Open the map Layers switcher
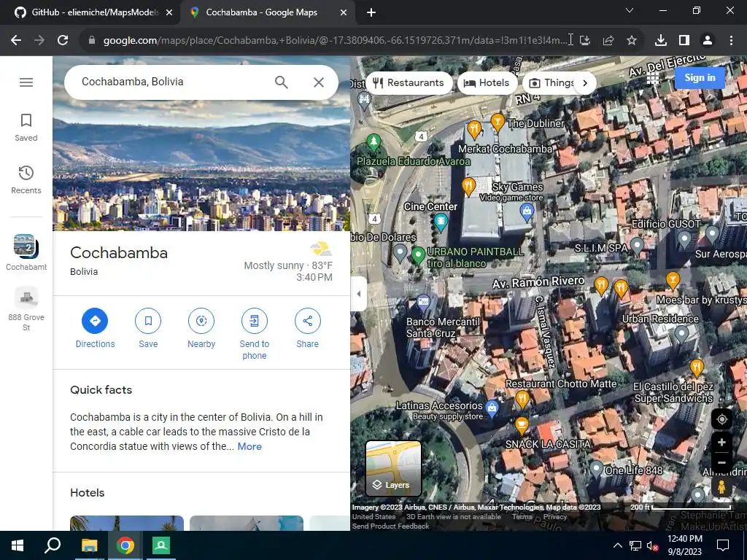Viewport: 747px width, 560px height. click(x=393, y=469)
